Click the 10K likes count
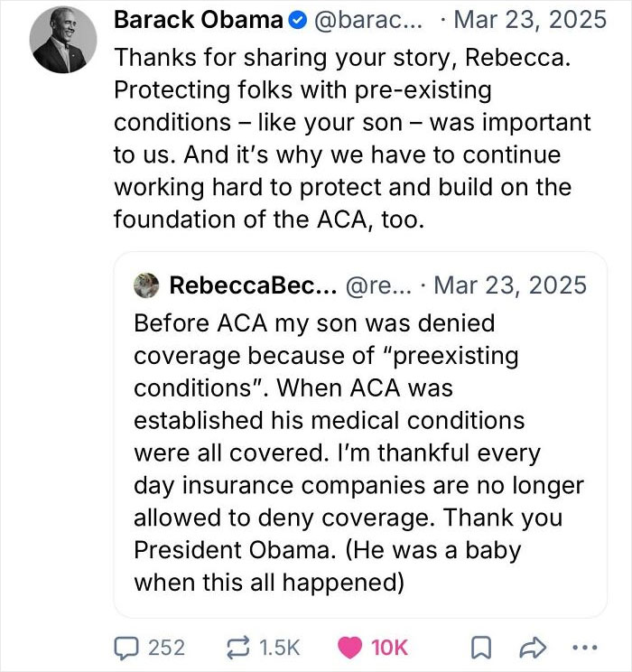This screenshot has width=632, height=672. pyautogui.click(x=389, y=648)
